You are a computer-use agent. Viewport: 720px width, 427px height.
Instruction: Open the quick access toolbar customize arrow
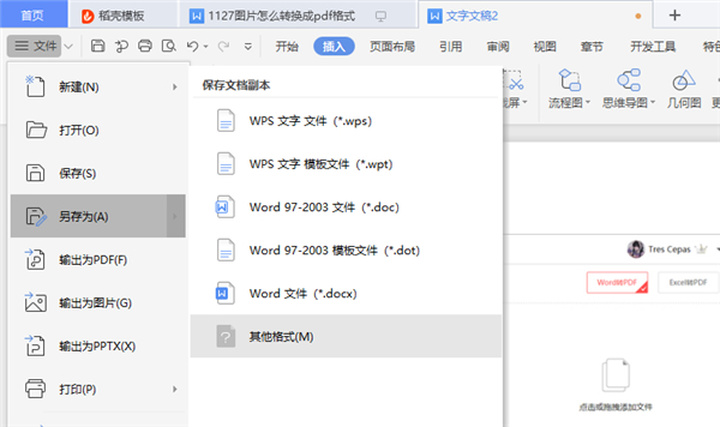(x=248, y=46)
